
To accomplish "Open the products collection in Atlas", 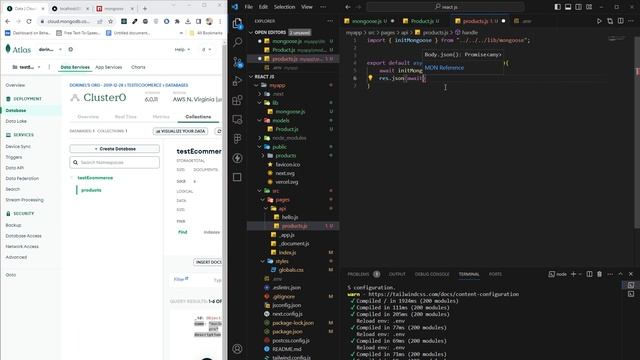I will click(91, 190).
